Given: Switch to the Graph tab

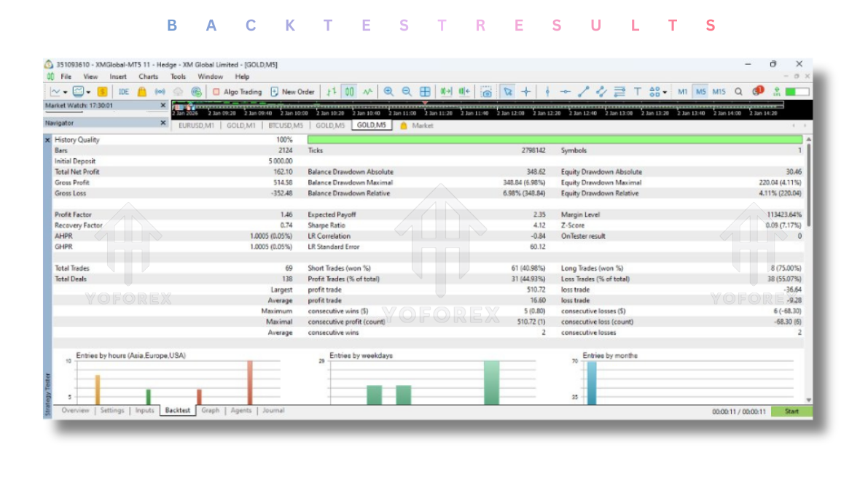Looking at the screenshot, I should [210, 411].
